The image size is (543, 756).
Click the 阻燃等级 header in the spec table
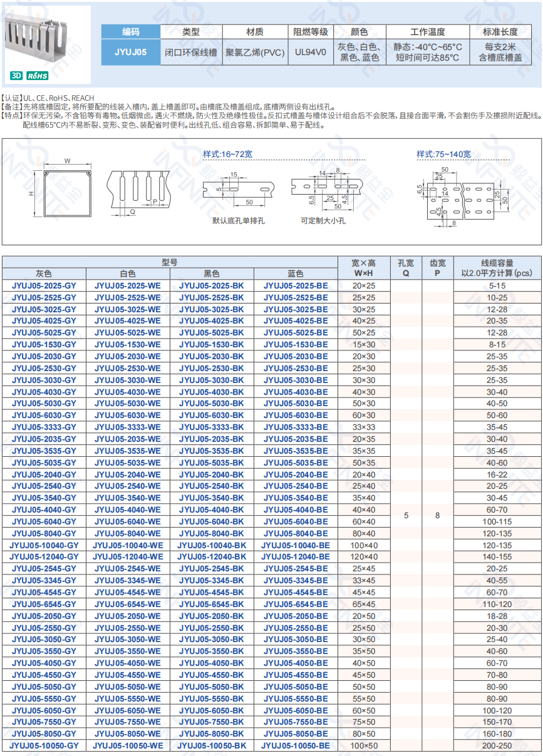pos(311,32)
